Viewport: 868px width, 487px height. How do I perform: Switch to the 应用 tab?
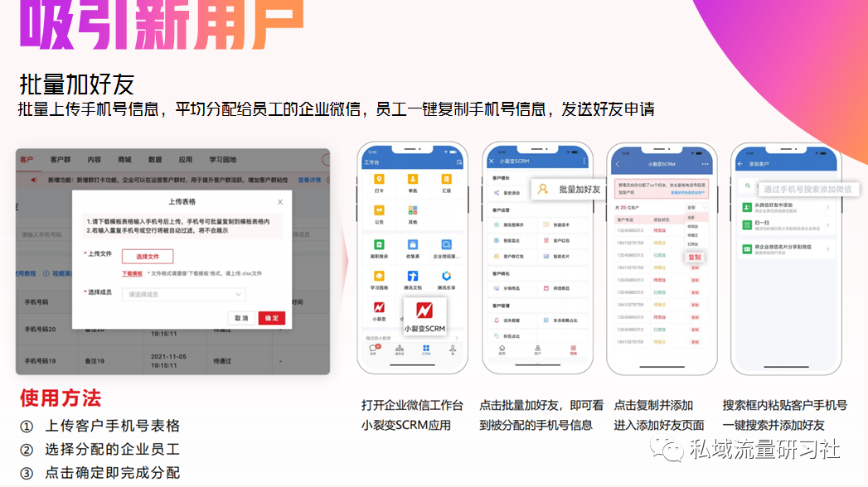(186, 160)
